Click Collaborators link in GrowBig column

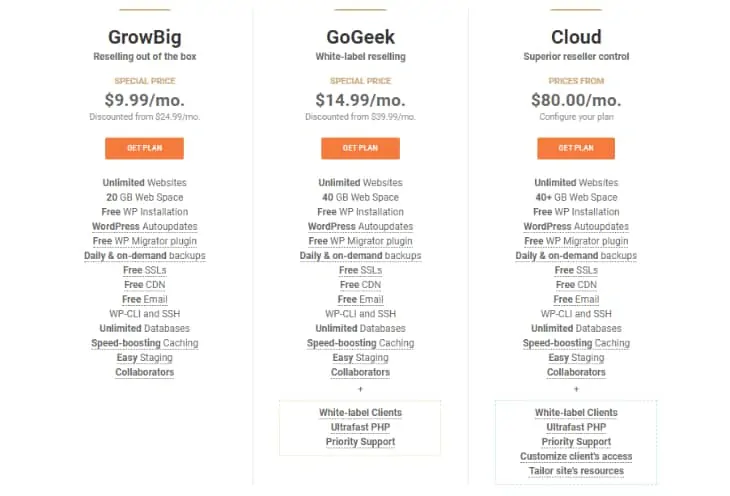tap(144, 372)
